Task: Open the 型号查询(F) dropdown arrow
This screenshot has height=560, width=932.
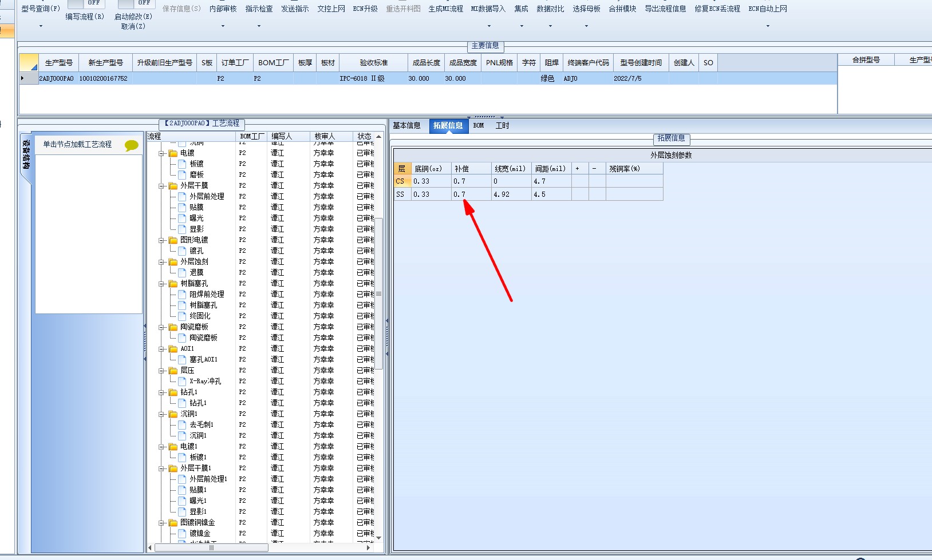Action: (x=41, y=26)
